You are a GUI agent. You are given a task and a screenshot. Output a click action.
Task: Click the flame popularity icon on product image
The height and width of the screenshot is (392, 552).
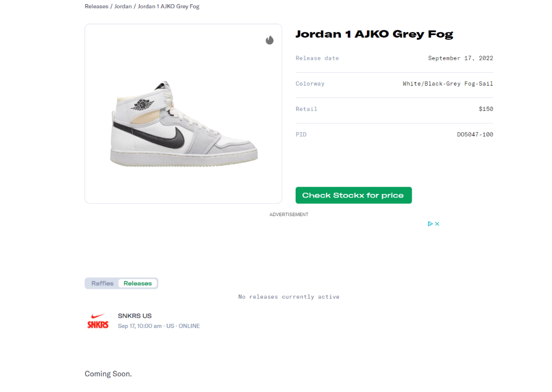point(269,40)
